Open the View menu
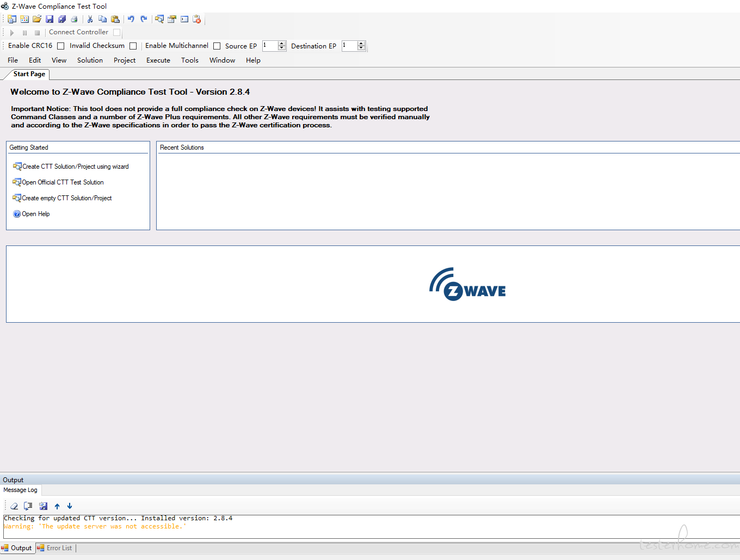 (x=59, y=60)
